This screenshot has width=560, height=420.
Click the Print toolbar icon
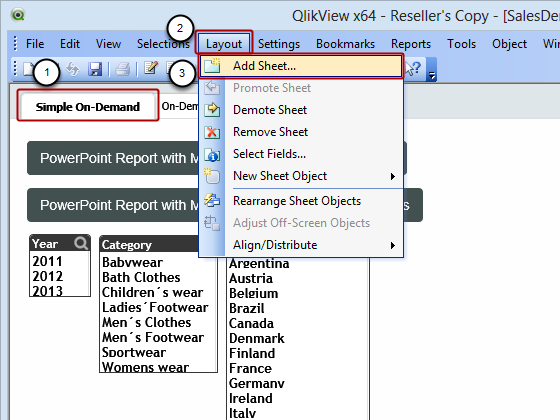click(122, 69)
